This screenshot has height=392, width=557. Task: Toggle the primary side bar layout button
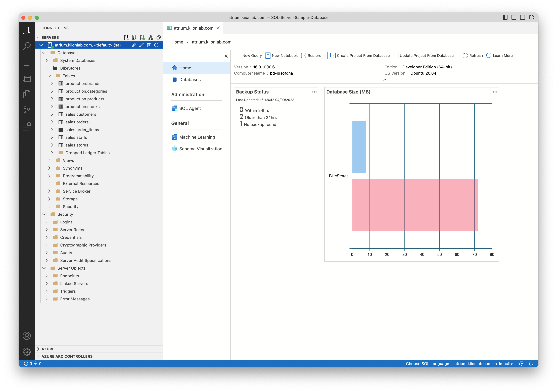click(505, 17)
